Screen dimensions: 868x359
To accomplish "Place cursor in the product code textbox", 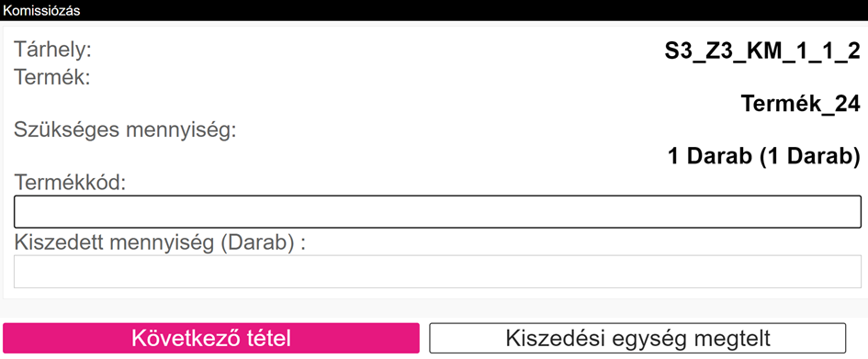I will [437, 211].
